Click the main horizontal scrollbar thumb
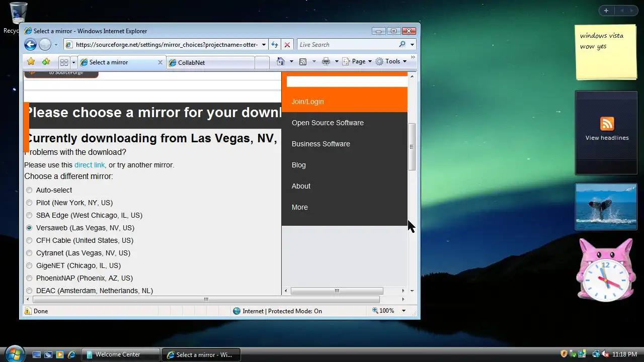644x362 pixels. pos(206,299)
